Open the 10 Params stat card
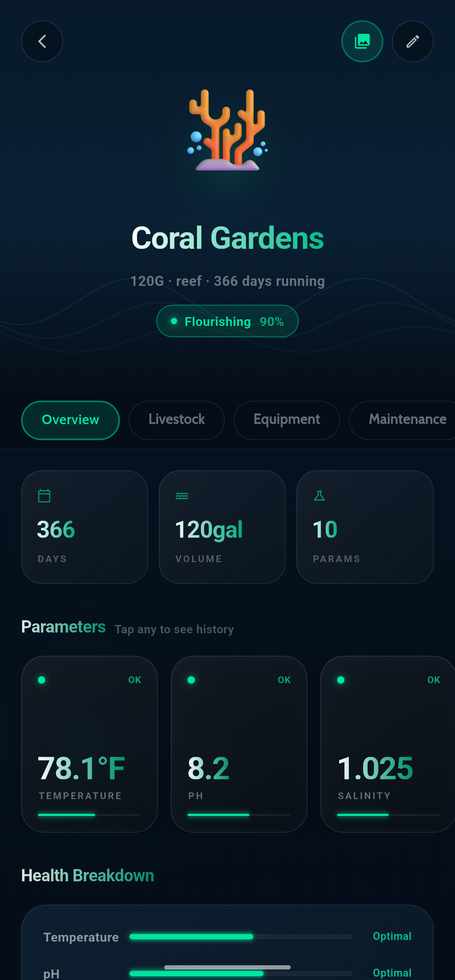 point(365,527)
